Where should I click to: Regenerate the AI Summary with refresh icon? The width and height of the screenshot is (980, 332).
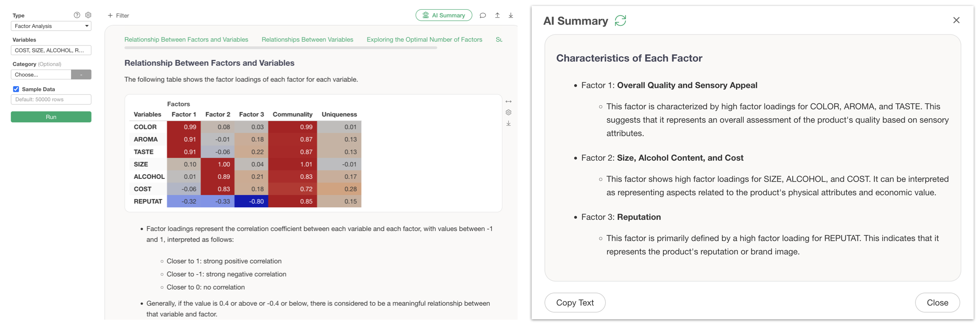(620, 20)
